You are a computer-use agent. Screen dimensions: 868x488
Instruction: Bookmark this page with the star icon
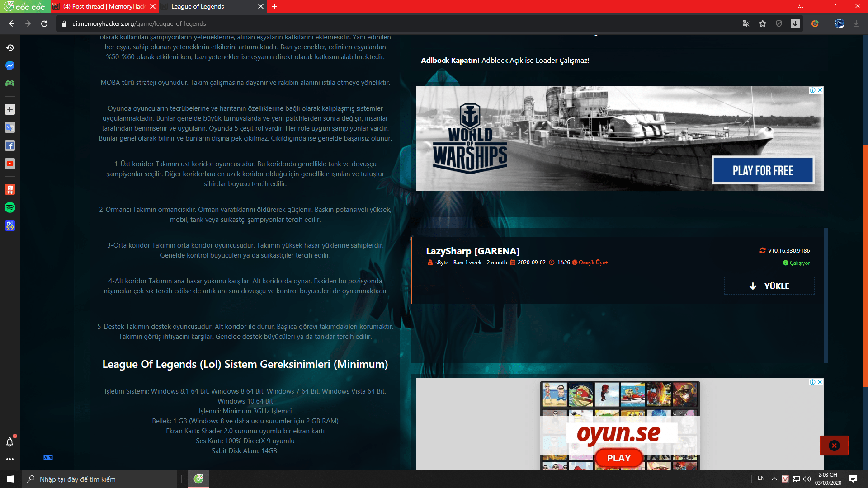click(x=763, y=23)
